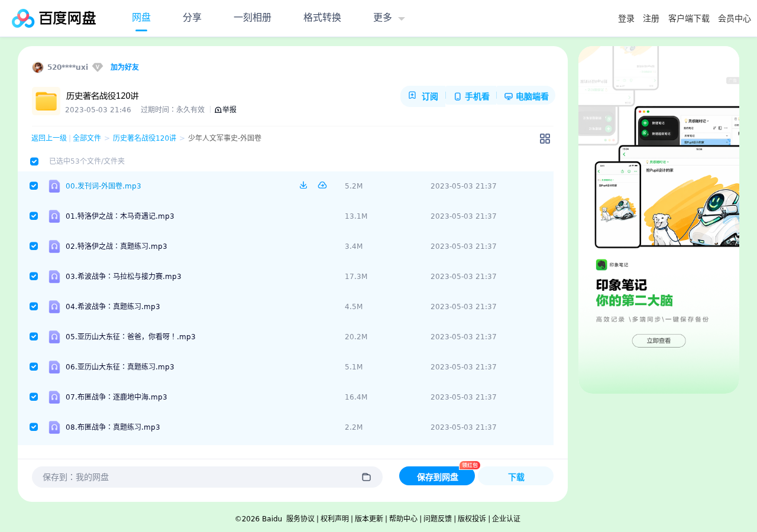The image size is (757, 532).
Task: Download 00.发刊词-外国卷.mp3 via arrow icon
Action: click(x=303, y=185)
